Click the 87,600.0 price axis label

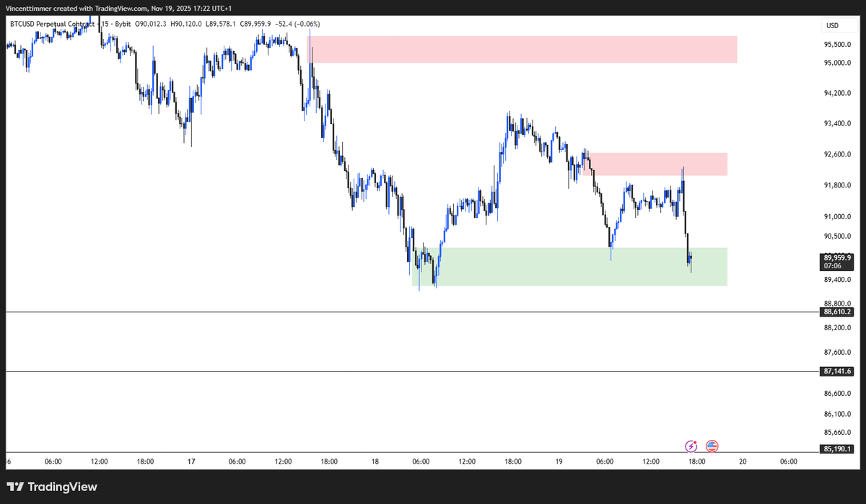click(837, 352)
